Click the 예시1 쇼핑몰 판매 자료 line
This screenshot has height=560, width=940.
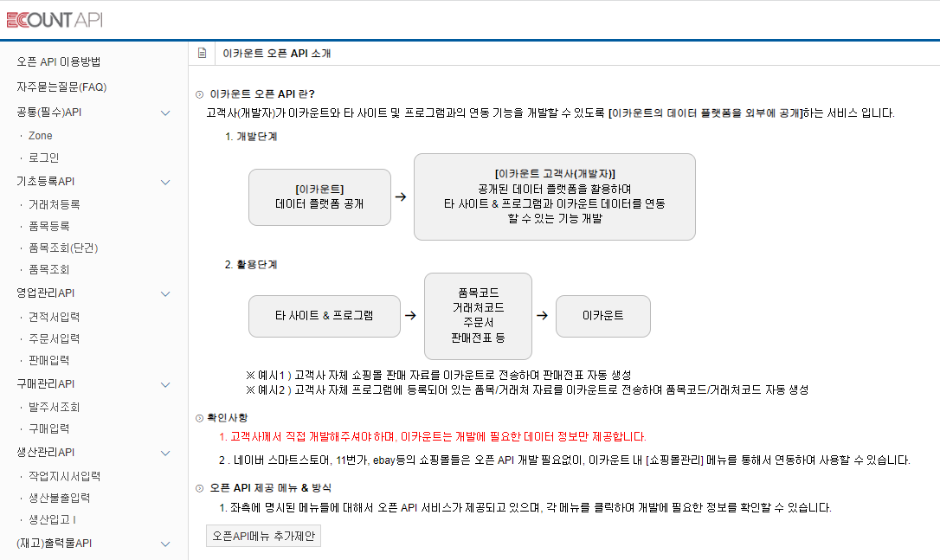(x=438, y=376)
